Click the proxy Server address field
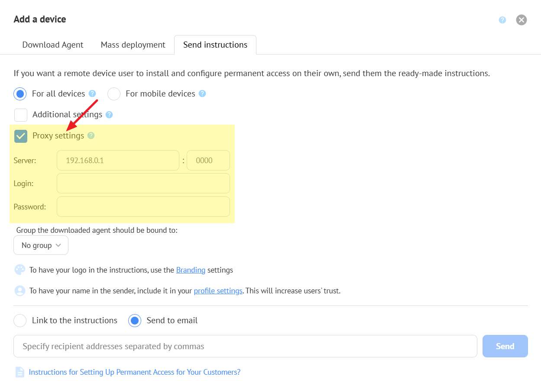This screenshot has width=541, height=392. 118,161
